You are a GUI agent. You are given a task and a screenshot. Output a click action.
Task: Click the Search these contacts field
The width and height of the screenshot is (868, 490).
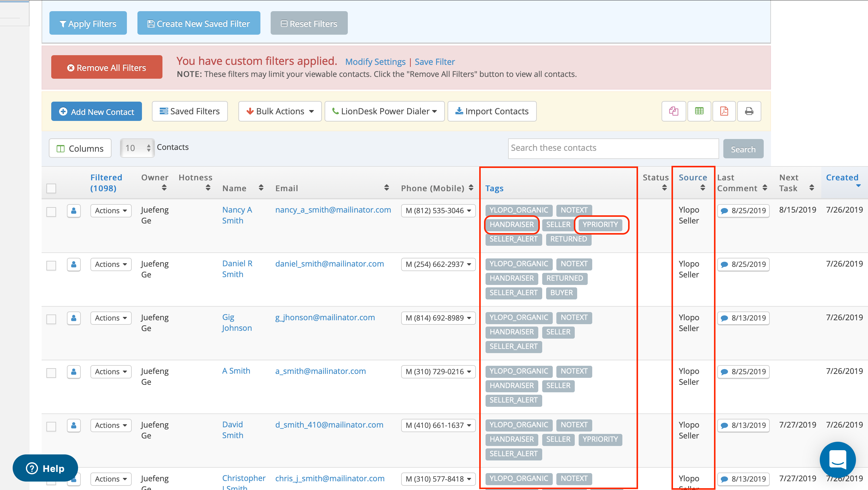(x=613, y=148)
